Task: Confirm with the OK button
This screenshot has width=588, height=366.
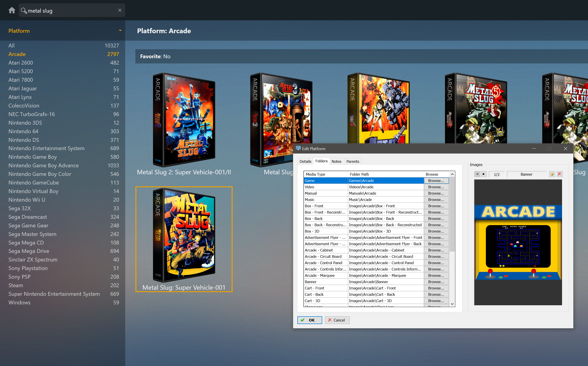Action: pos(310,320)
